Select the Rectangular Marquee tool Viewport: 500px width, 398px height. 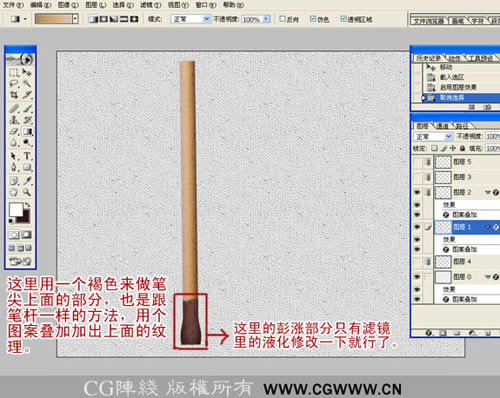coord(14,72)
